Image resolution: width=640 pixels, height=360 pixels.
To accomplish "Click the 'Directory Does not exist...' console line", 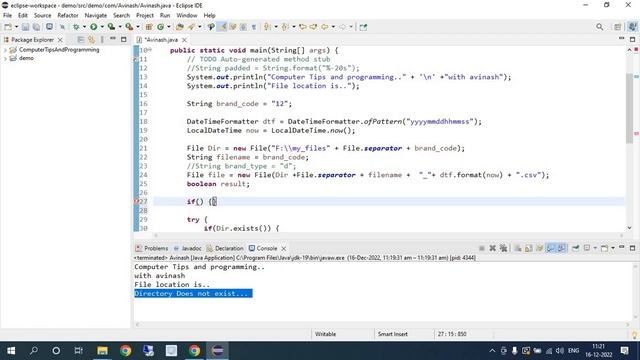I will [x=193, y=293].
